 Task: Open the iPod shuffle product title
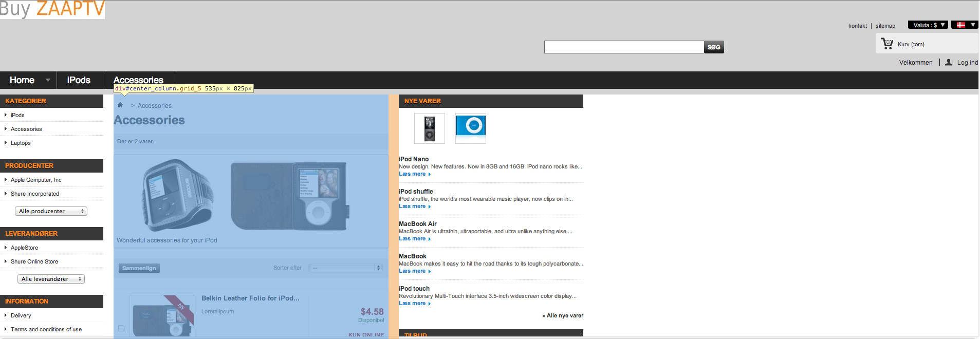click(x=416, y=192)
